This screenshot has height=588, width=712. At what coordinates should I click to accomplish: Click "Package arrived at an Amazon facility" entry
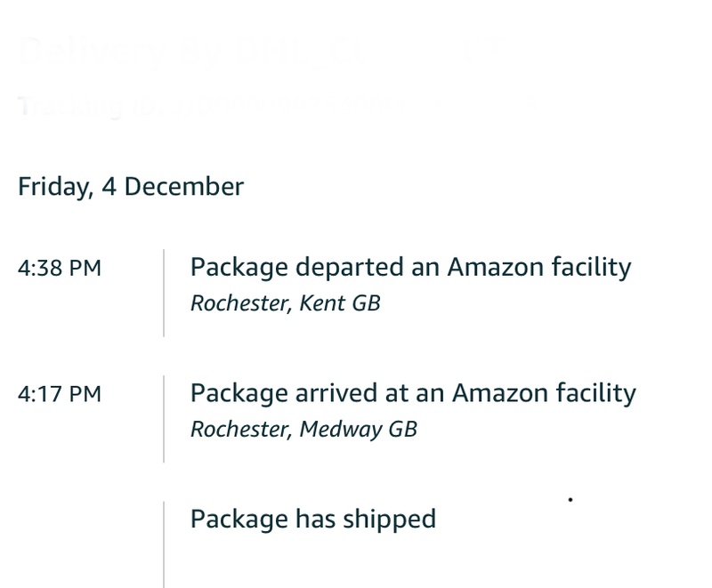point(413,393)
